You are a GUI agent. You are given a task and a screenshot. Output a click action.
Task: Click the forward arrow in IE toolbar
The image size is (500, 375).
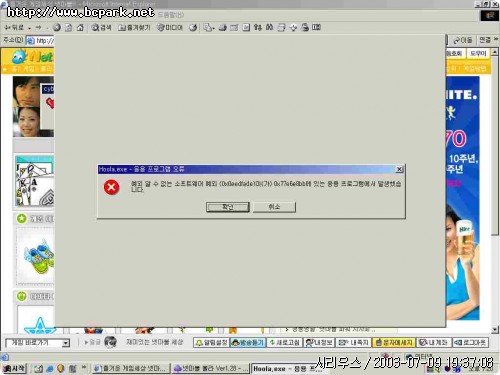tap(39, 27)
